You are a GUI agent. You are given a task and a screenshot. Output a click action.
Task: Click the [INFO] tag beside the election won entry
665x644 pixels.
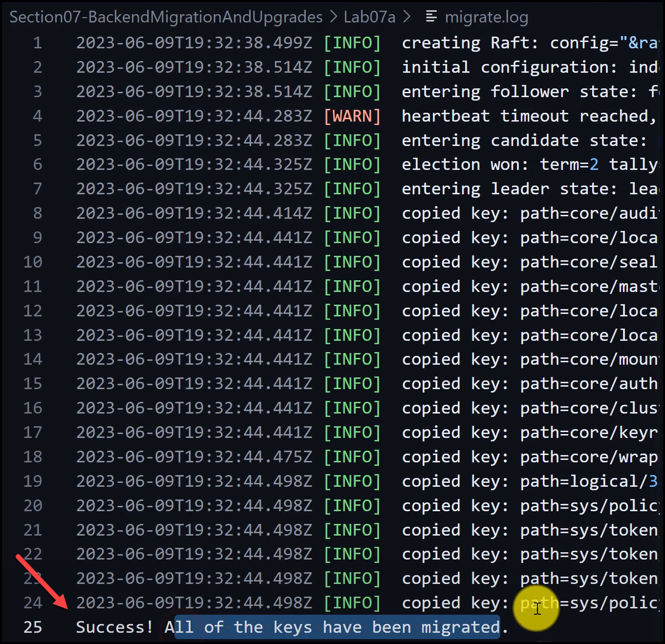point(352,165)
